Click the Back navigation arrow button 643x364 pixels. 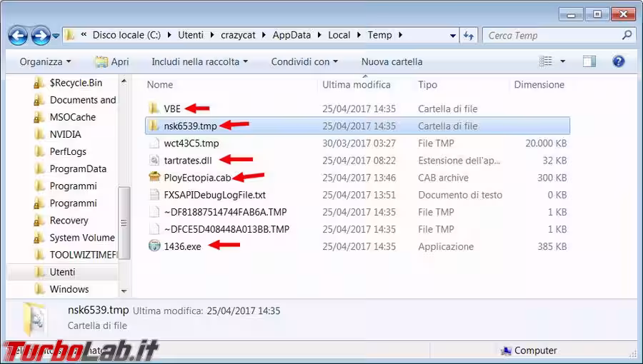click(19, 35)
